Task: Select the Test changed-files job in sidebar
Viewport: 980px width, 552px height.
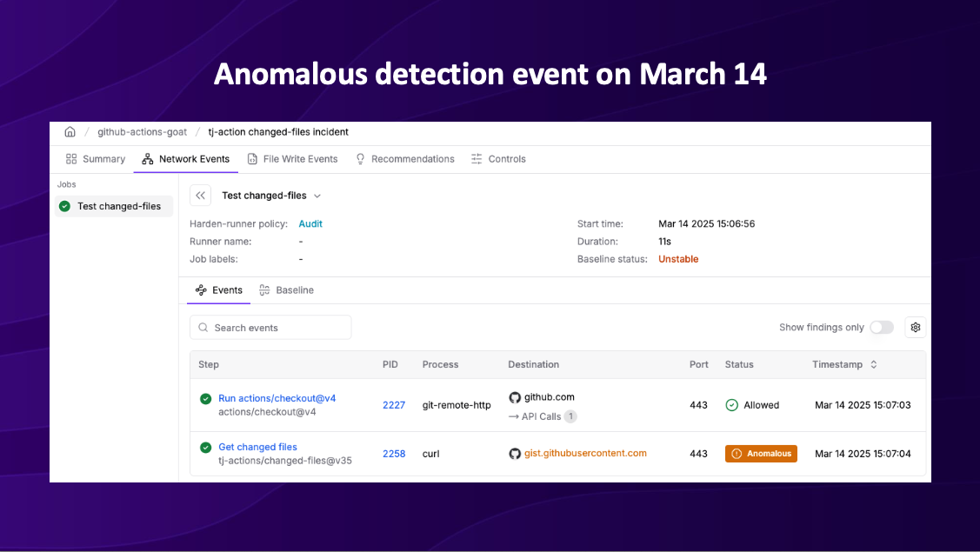Action: pos(114,206)
